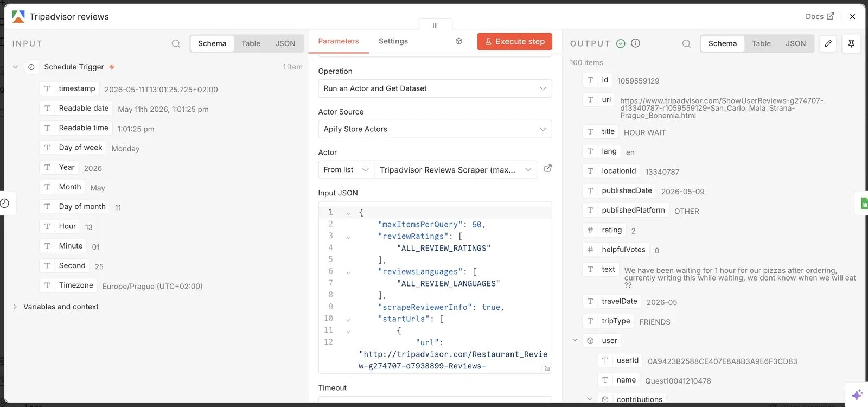
Task: Click the Day of week field pill
Action: click(73, 148)
